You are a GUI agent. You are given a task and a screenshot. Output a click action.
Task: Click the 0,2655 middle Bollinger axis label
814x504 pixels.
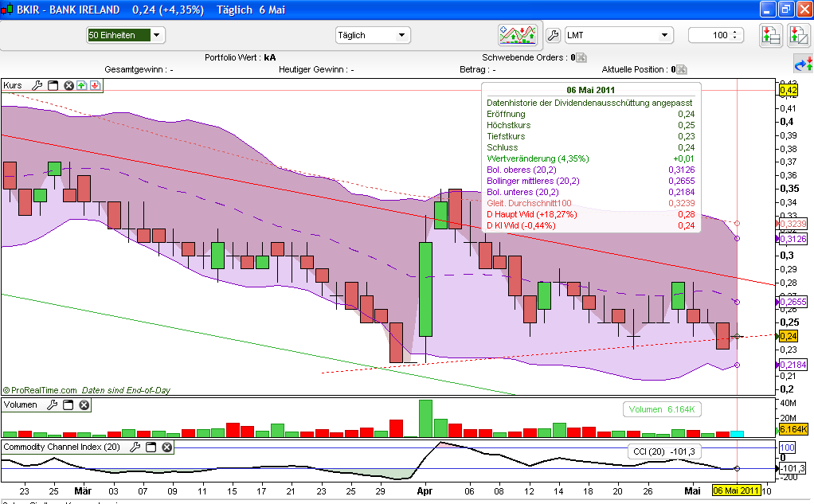coord(793,302)
